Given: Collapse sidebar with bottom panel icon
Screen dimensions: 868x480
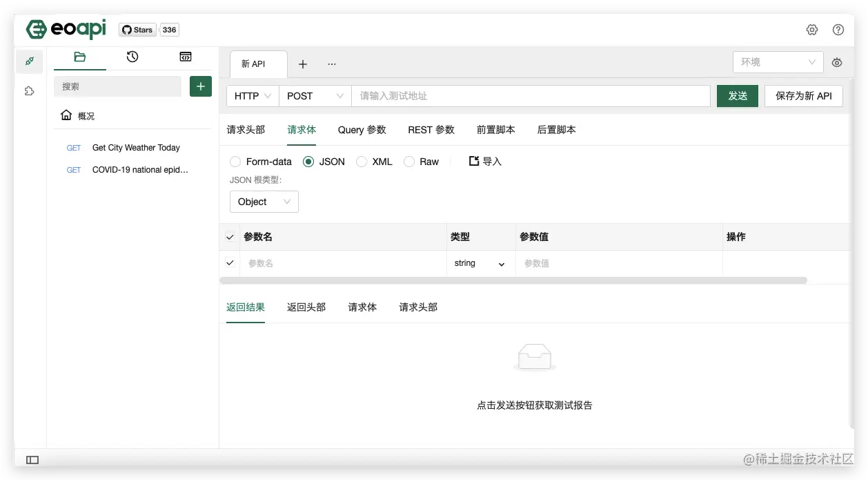Looking at the screenshot, I should (32, 460).
